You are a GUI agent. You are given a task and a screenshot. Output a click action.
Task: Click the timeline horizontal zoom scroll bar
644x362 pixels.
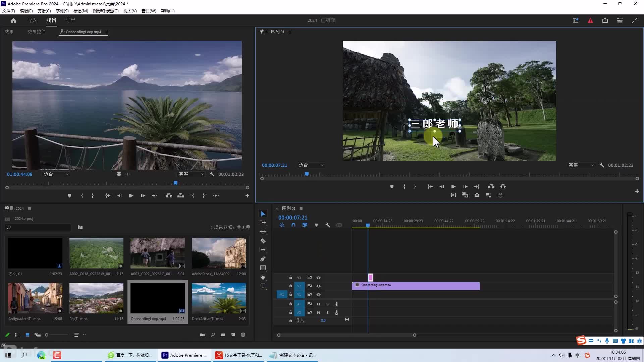[346, 335]
